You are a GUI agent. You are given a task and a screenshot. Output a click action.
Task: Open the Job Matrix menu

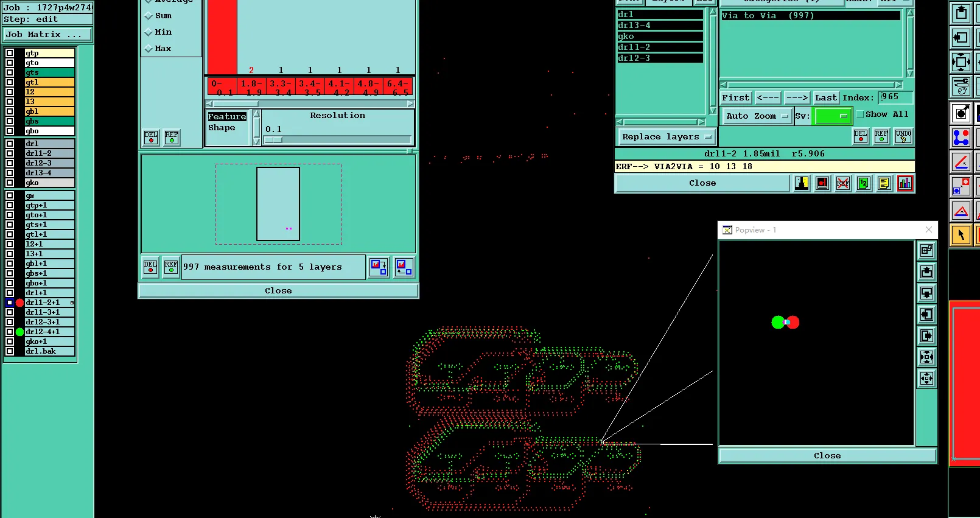pos(47,35)
